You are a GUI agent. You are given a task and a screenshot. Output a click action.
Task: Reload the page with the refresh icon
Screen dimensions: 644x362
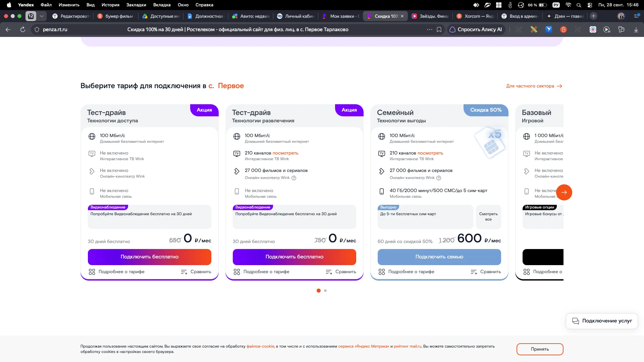pyautogui.click(x=23, y=29)
